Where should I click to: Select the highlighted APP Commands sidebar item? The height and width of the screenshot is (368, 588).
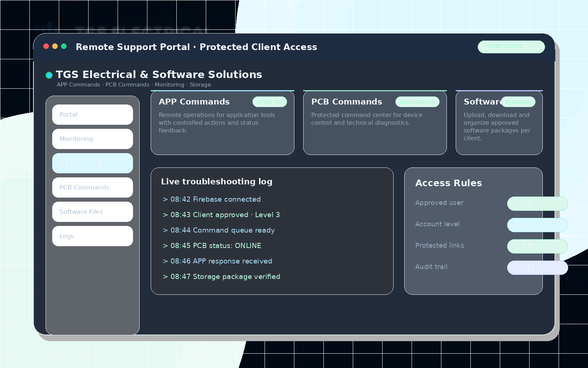click(x=93, y=163)
